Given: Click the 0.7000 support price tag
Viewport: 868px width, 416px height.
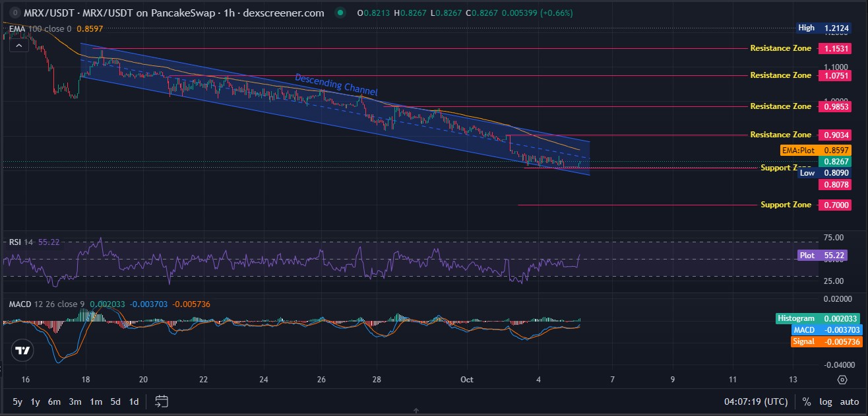Looking at the screenshot, I should [x=834, y=205].
